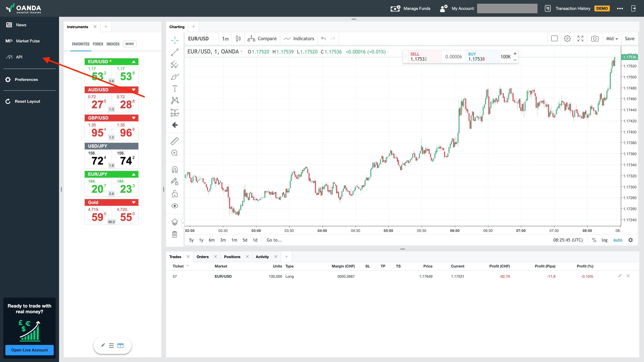Screen dimensions: 644x362
Task: Take a chart snapshot with the camera icon
Action: [595, 39]
